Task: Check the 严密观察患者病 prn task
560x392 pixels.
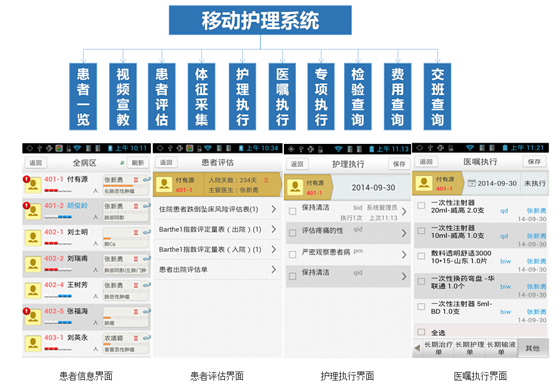Action: [x=292, y=255]
